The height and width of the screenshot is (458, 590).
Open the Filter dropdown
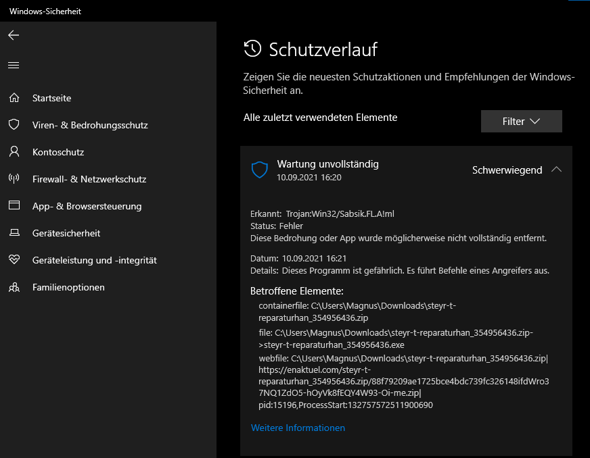point(521,121)
